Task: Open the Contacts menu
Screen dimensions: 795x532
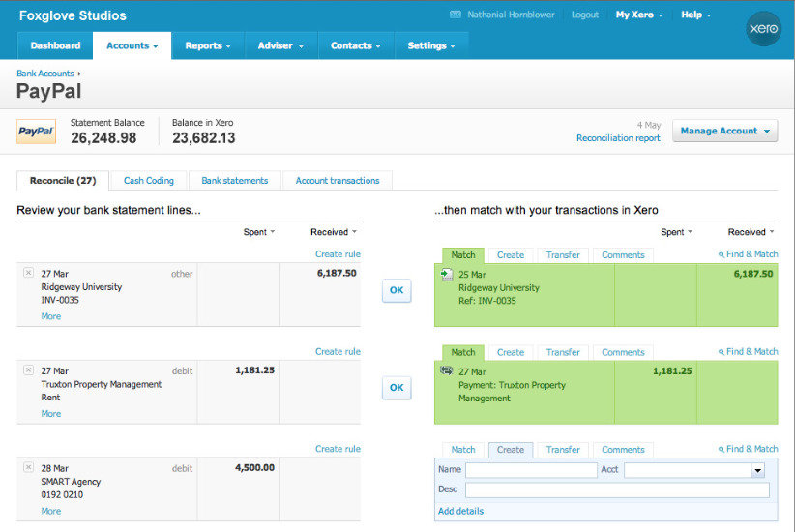Action: [355, 45]
